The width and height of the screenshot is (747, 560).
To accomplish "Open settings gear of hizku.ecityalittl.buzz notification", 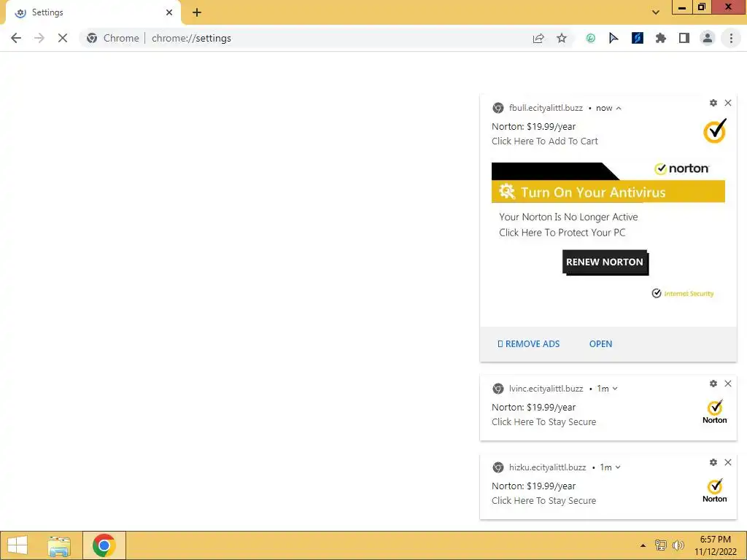I will pos(713,462).
